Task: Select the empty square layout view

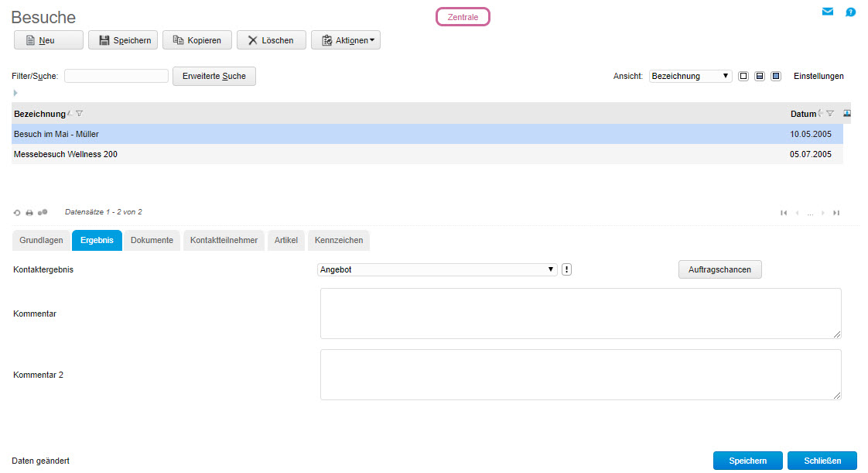Action: click(743, 76)
